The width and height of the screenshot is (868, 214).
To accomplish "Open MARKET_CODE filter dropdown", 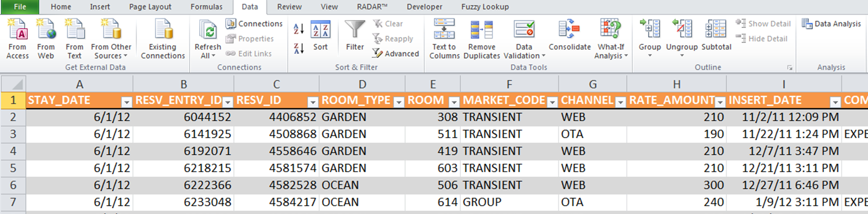I will (552, 102).
